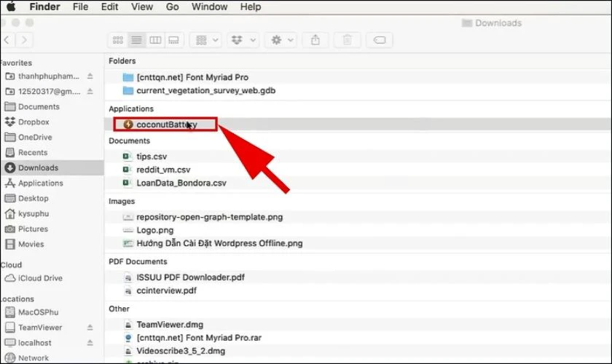Open the Dropbox toolbar dropdown
Viewport: 612px width, 364px height.
[243, 40]
